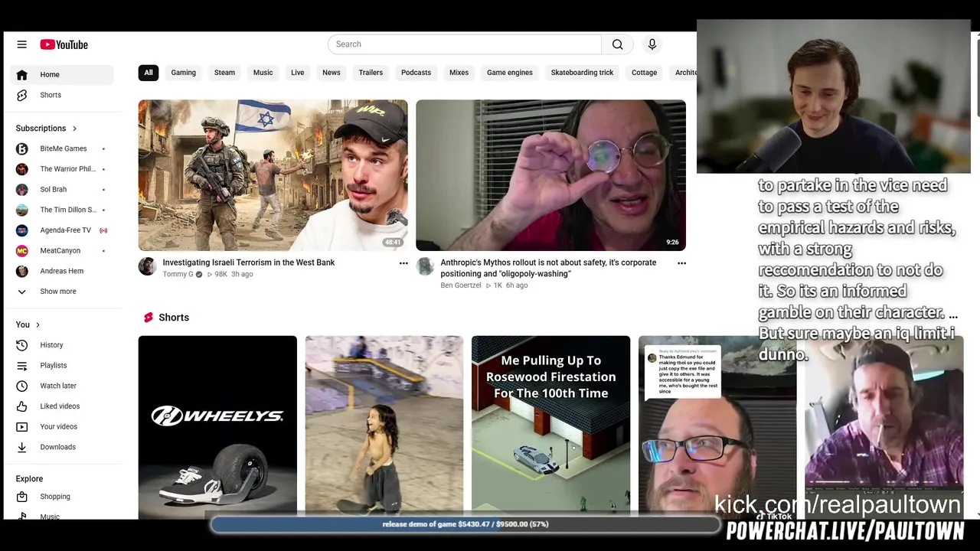Go to Ben Goertzel channel name
The image size is (980, 551).
461,285
